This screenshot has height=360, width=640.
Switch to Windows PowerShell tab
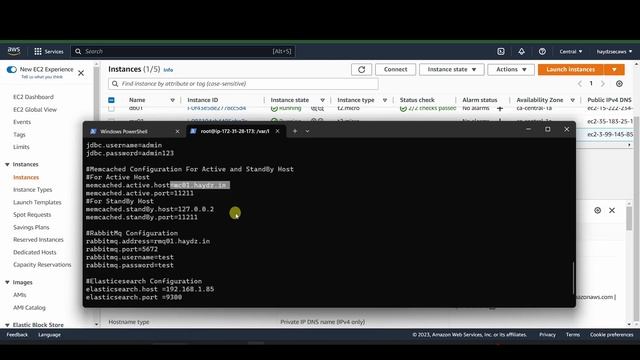coord(124,131)
